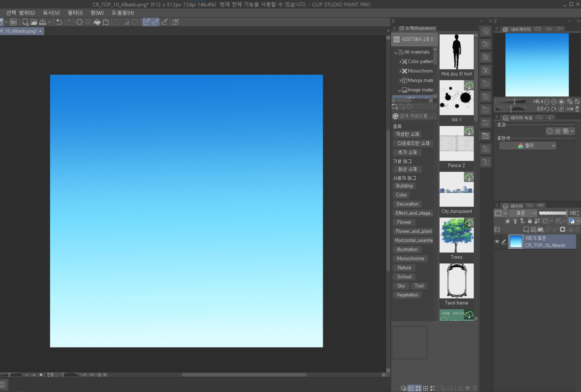Image resolution: width=581 pixels, height=392 pixels.
Task: Open the Illustration material dock icon
Action: [x=486, y=136]
